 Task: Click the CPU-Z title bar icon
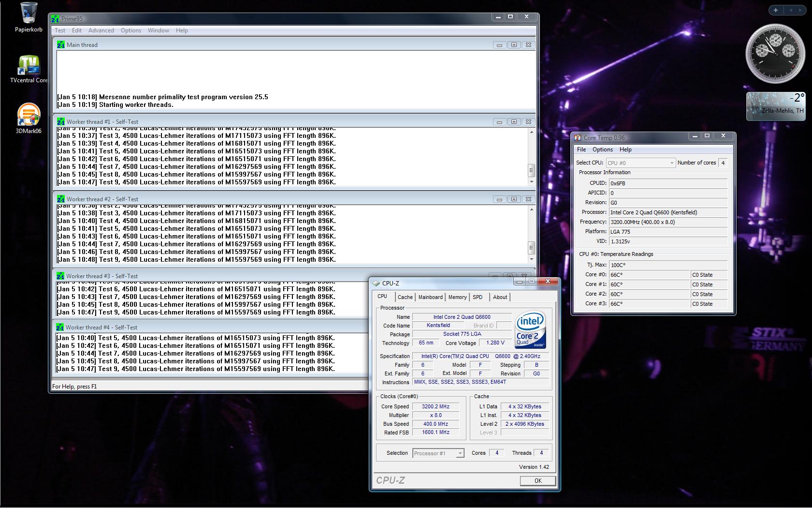tap(376, 284)
